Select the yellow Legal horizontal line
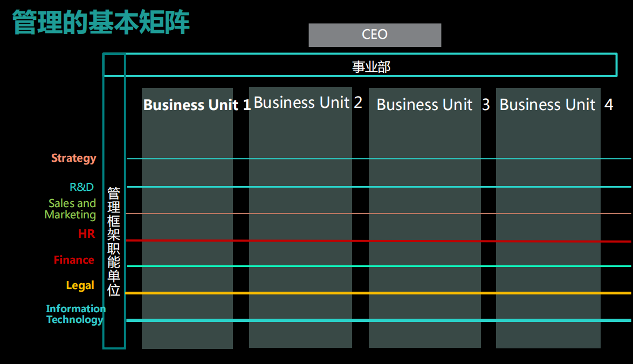Image resolution: width=633 pixels, height=364 pixels. (x=379, y=293)
